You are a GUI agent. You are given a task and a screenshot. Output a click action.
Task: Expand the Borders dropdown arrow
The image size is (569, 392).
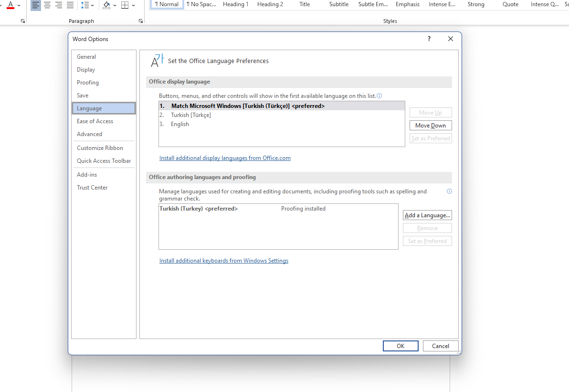coord(134,5)
